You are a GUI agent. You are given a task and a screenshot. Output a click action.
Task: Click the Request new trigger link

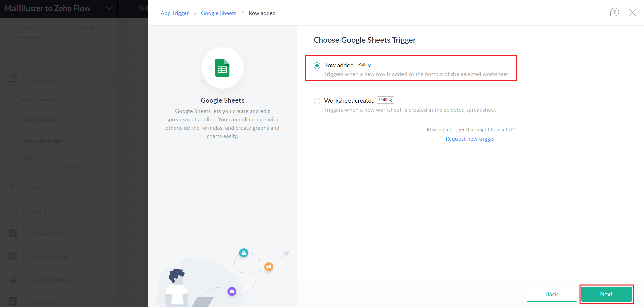coord(470,139)
